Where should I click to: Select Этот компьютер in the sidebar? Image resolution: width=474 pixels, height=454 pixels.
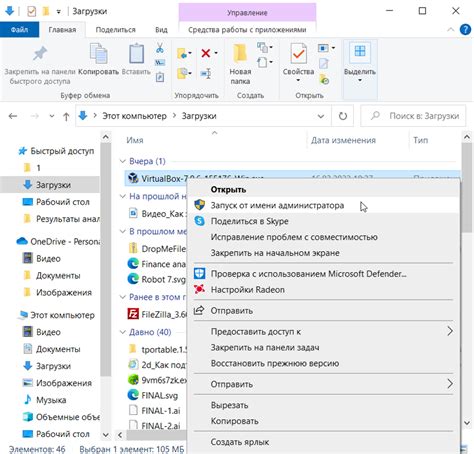coord(62,315)
